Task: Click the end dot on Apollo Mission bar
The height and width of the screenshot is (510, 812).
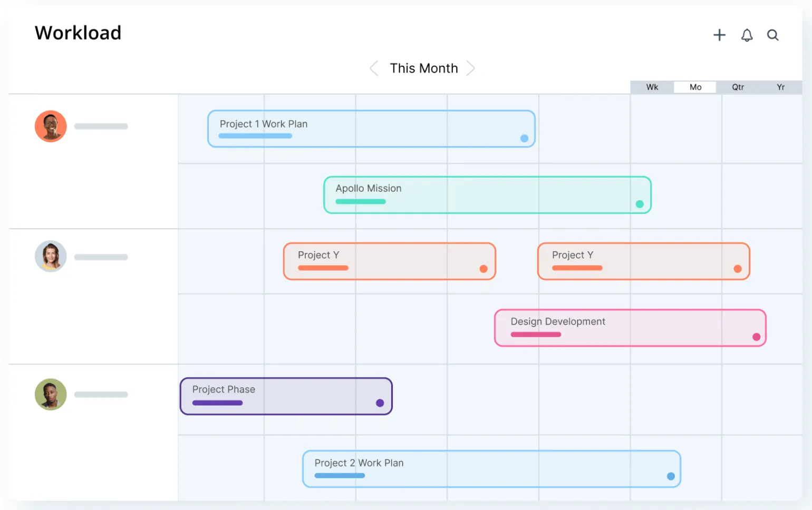Action: (640, 204)
